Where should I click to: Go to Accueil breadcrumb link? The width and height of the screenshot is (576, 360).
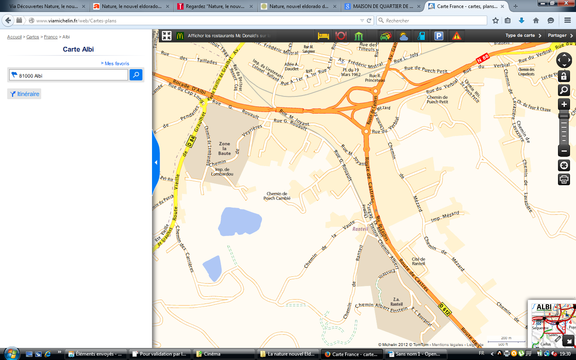[x=14, y=37]
